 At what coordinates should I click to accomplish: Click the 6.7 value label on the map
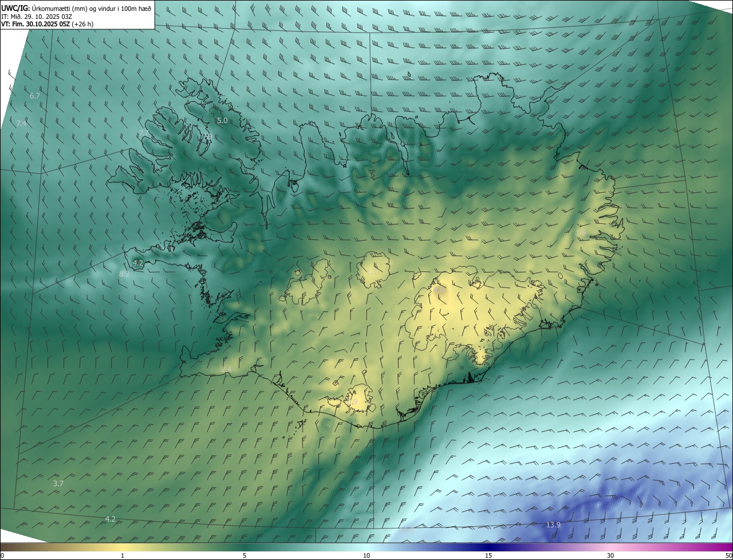point(35,96)
